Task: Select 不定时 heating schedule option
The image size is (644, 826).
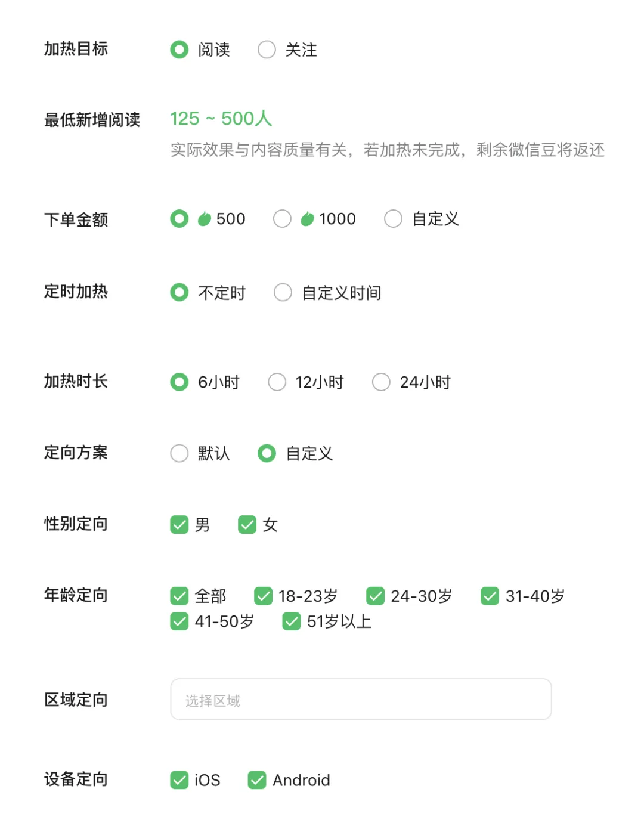Action: point(179,293)
